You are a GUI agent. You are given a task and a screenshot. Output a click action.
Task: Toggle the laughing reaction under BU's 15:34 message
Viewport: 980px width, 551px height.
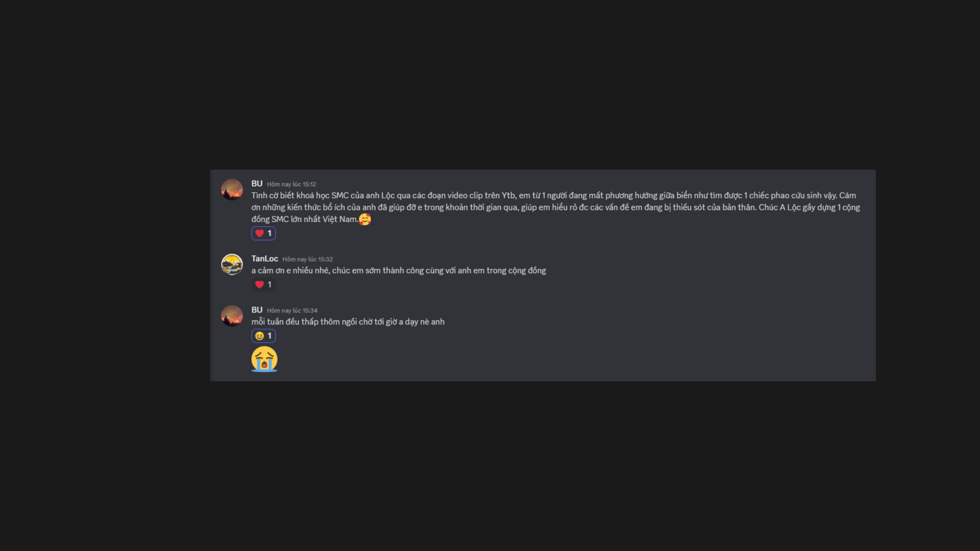coord(263,336)
